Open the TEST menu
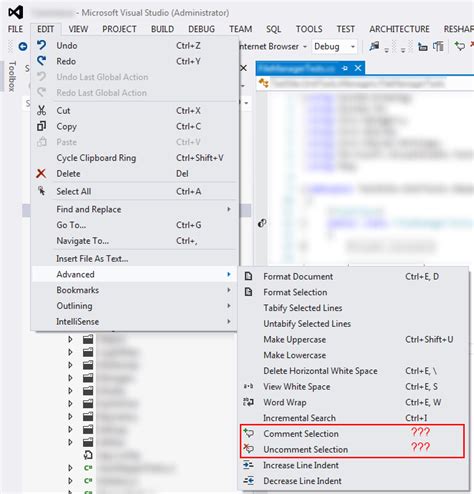Screen dimensions: 474x494 tap(346, 29)
